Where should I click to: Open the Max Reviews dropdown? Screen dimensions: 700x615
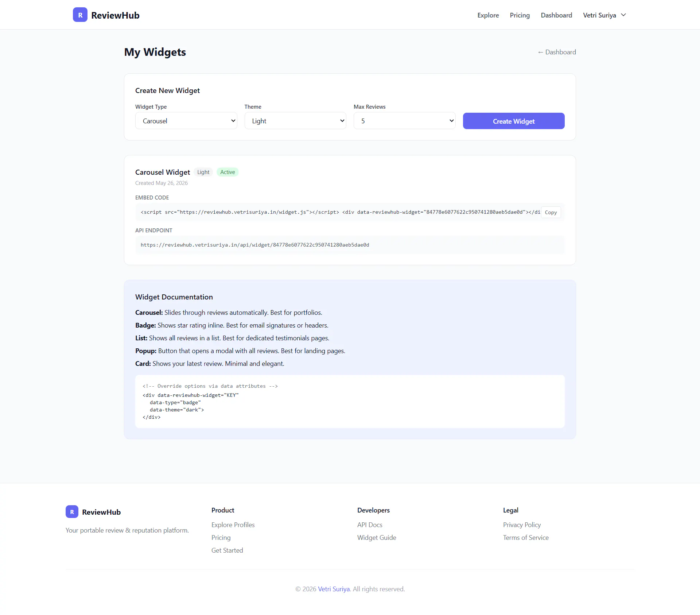click(404, 121)
